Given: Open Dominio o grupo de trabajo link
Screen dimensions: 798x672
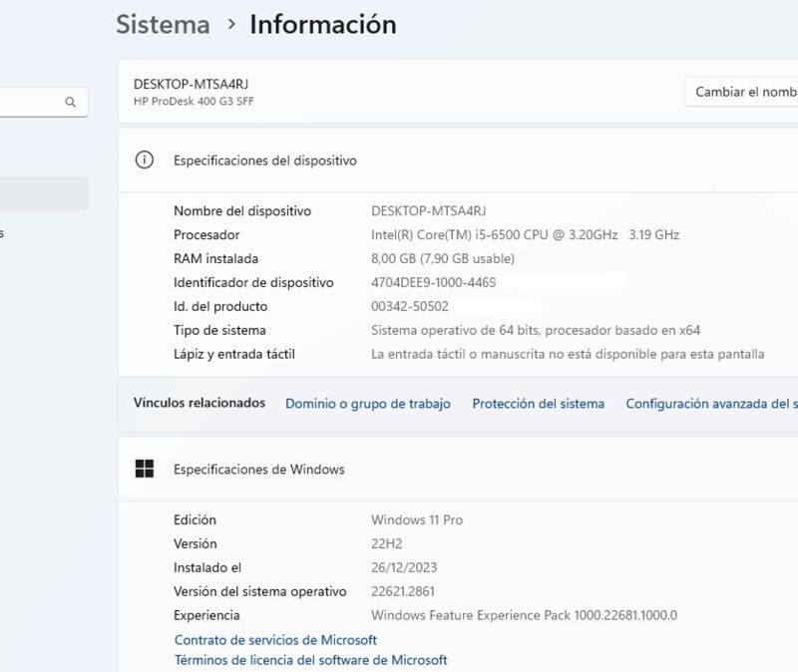Looking at the screenshot, I should tap(368, 404).
